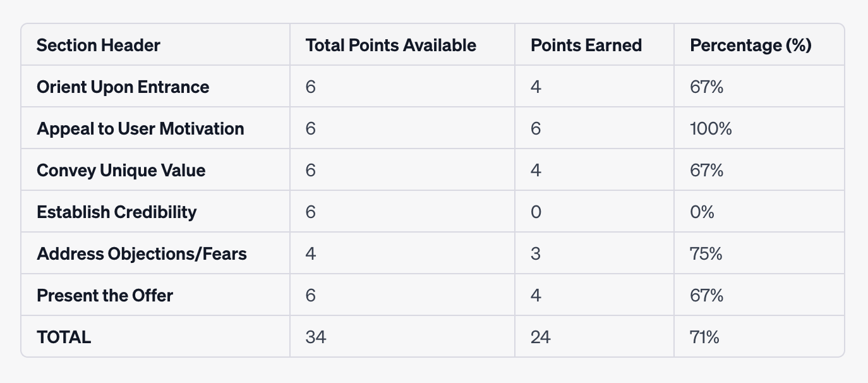Viewport: 868px width, 383px height.
Task: Click the 100% percentage cell
Action: coord(711,128)
